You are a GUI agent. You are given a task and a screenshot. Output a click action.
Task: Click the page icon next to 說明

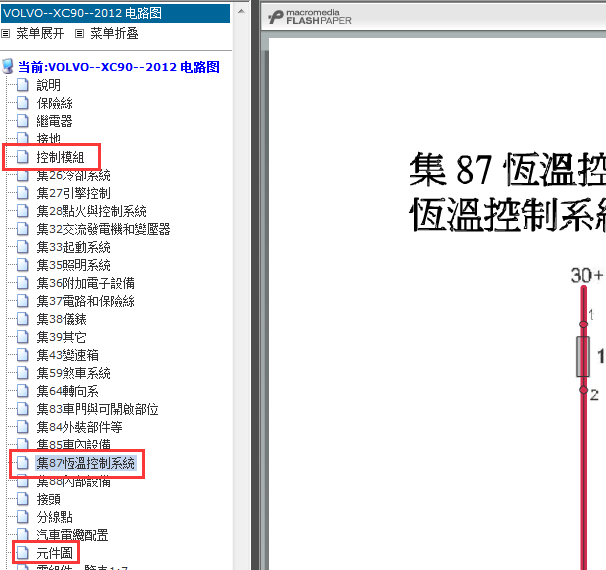pos(23,85)
